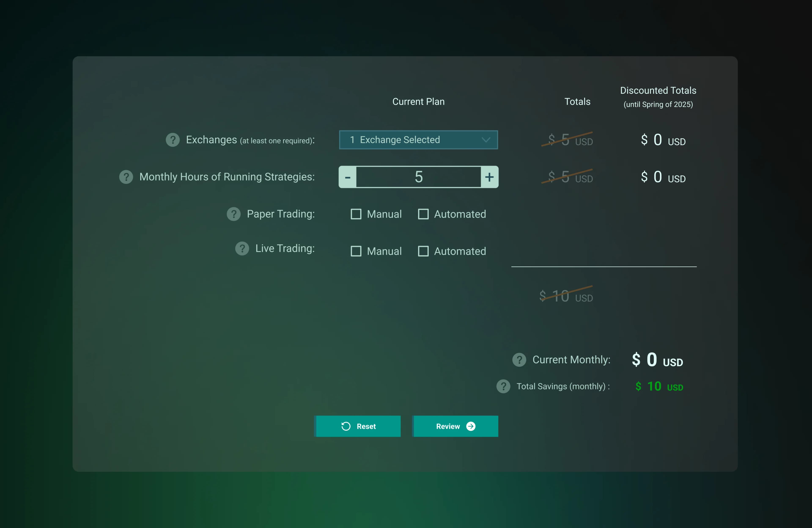Click circular arrow icon in Reset button
Image resolution: width=812 pixels, height=528 pixels.
click(x=346, y=426)
